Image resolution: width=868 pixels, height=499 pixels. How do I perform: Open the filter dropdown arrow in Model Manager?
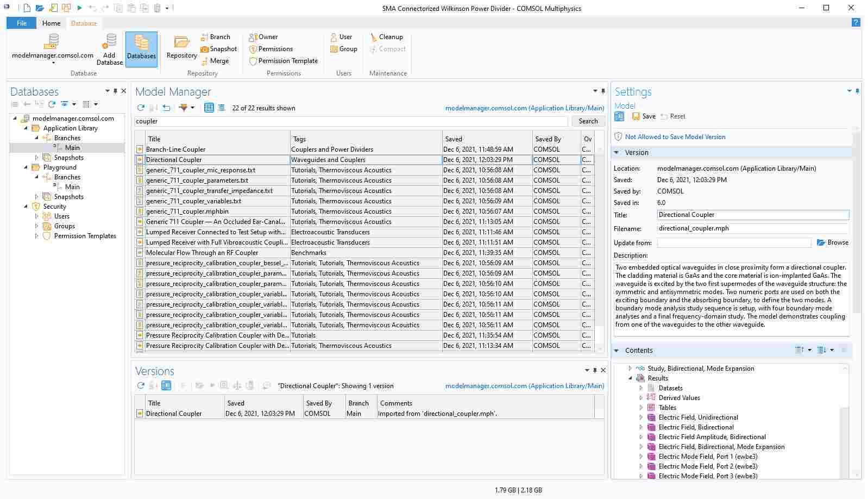pyautogui.click(x=192, y=108)
